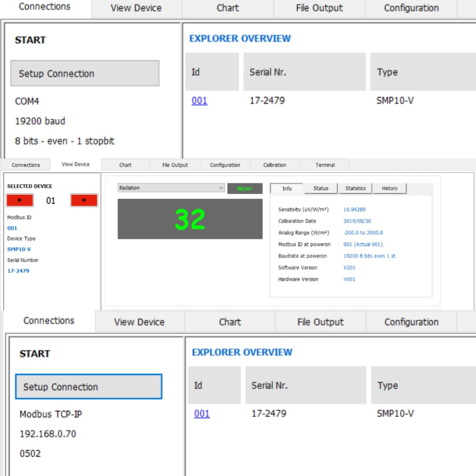The image size is (476, 476).
Task: Click the green W/m² unit button
Action: pos(245,188)
